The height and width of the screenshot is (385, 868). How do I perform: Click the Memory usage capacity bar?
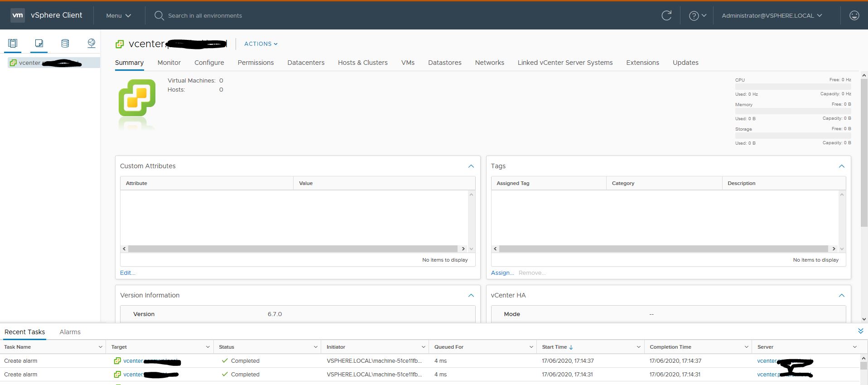pos(793,111)
